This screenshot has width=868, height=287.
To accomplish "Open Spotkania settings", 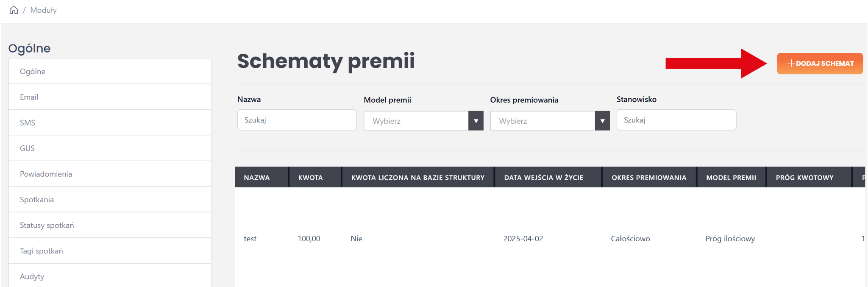I will coord(37,200).
